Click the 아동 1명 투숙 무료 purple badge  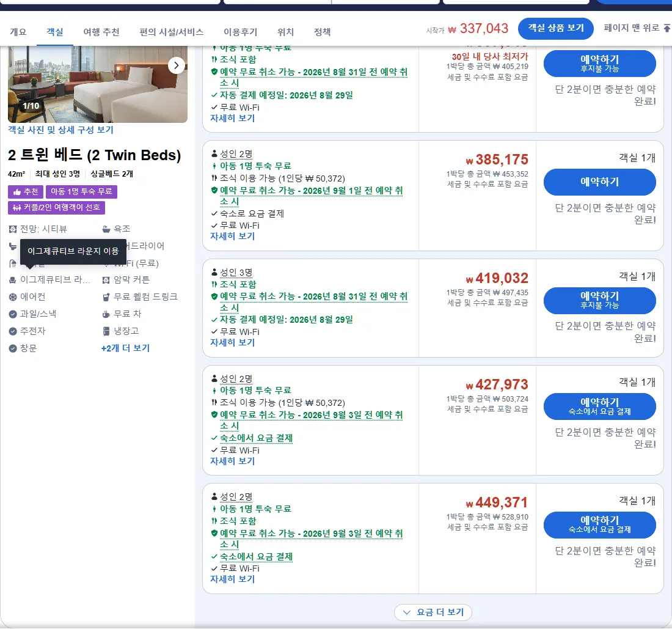[x=81, y=192]
